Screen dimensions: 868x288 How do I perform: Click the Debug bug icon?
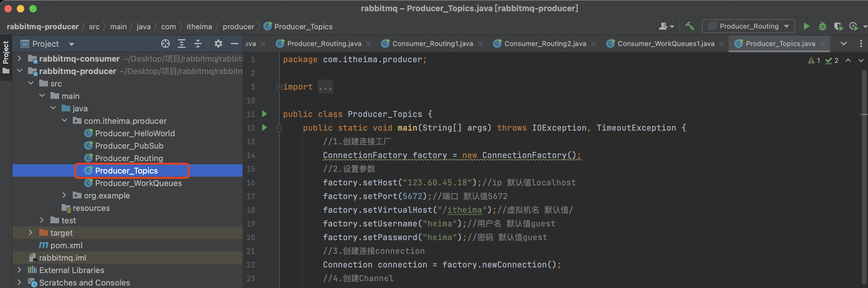click(x=822, y=26)
